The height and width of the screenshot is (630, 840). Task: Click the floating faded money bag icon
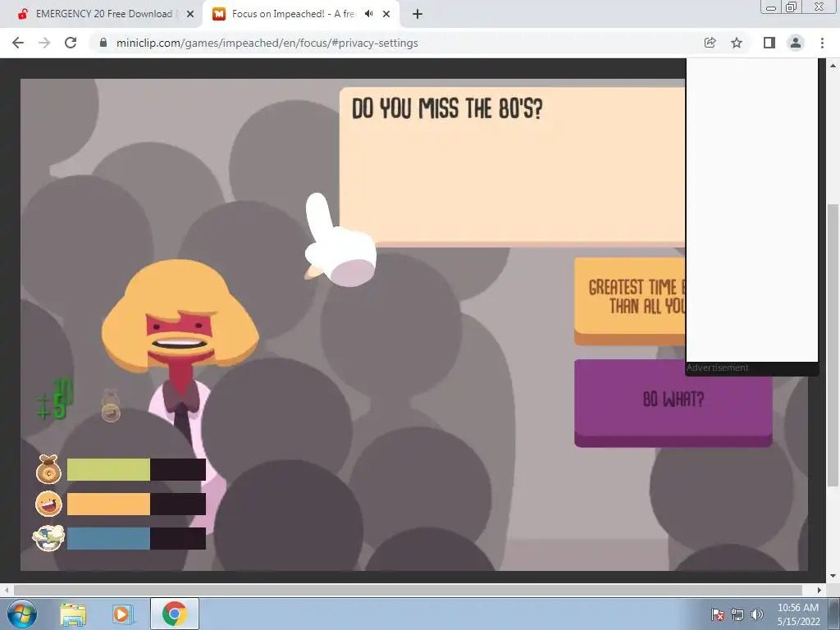[x=111, y=405]
